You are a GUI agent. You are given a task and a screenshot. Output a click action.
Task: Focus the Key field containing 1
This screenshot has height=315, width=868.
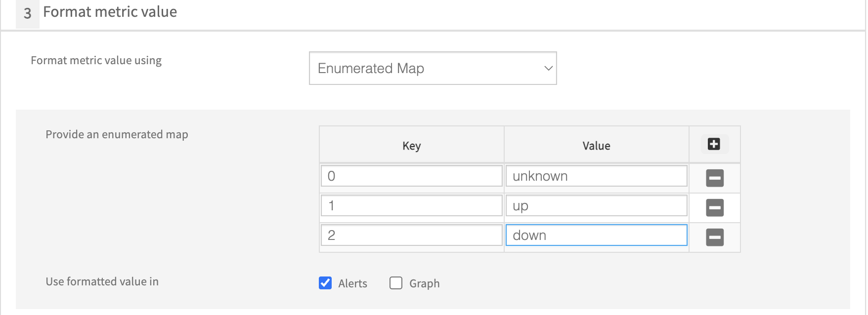tap(411, 206)
